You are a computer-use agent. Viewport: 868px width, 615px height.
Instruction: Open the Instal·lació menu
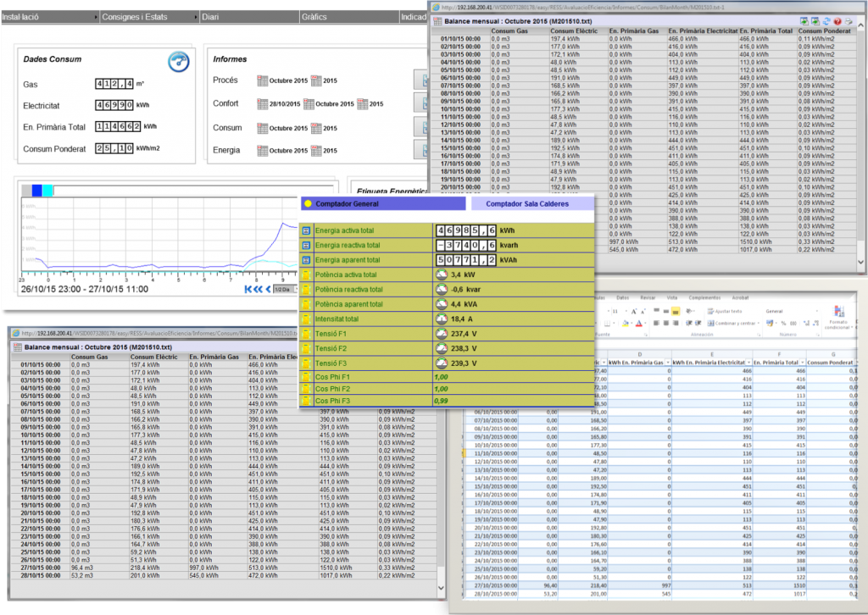click(x=49, y=17)
